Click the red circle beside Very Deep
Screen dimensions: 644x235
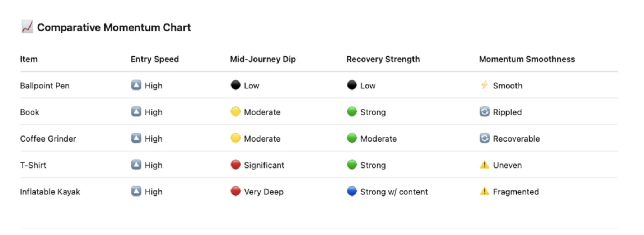(x=235, y=192)
